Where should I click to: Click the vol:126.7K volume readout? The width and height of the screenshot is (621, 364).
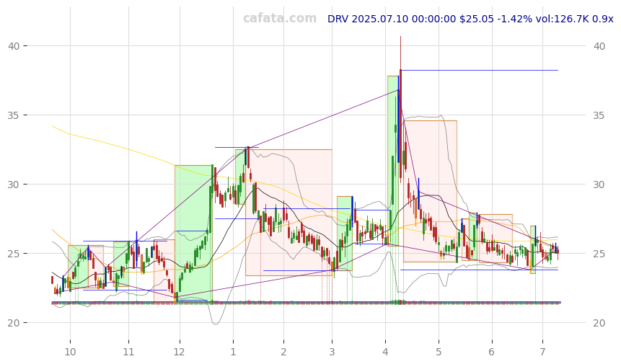coord(562,19)
